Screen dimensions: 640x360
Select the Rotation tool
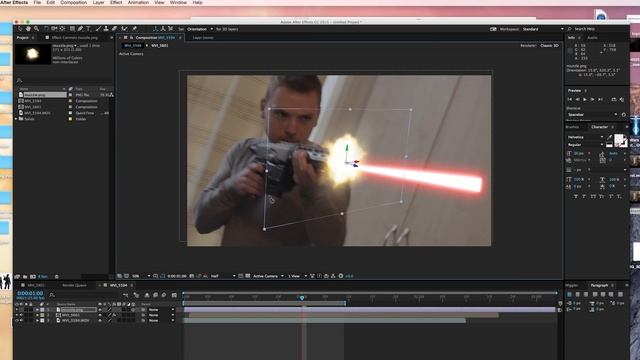(46, 29)
